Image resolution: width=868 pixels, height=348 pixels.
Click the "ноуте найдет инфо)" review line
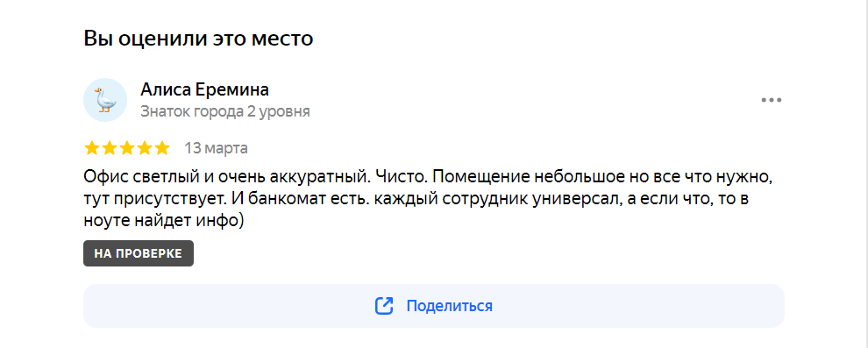(164, 220)
